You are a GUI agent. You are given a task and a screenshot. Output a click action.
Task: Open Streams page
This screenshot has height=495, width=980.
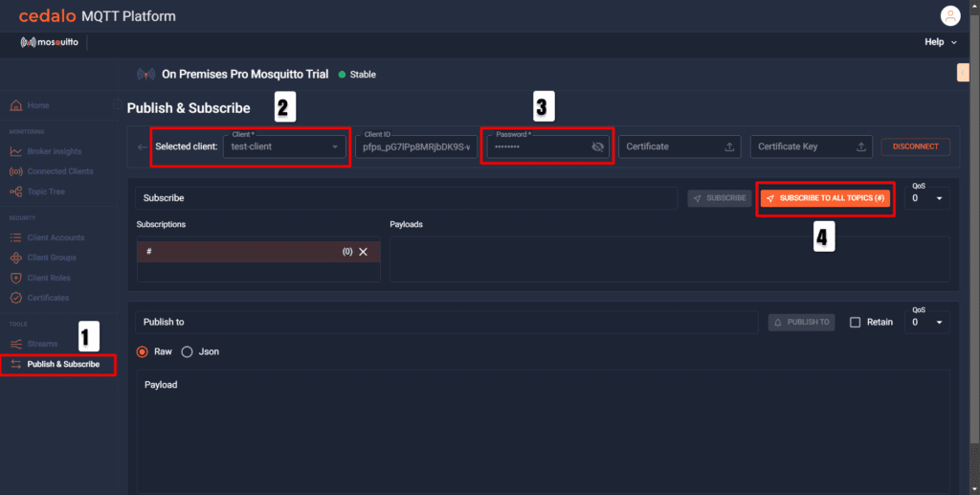(42, 344)
